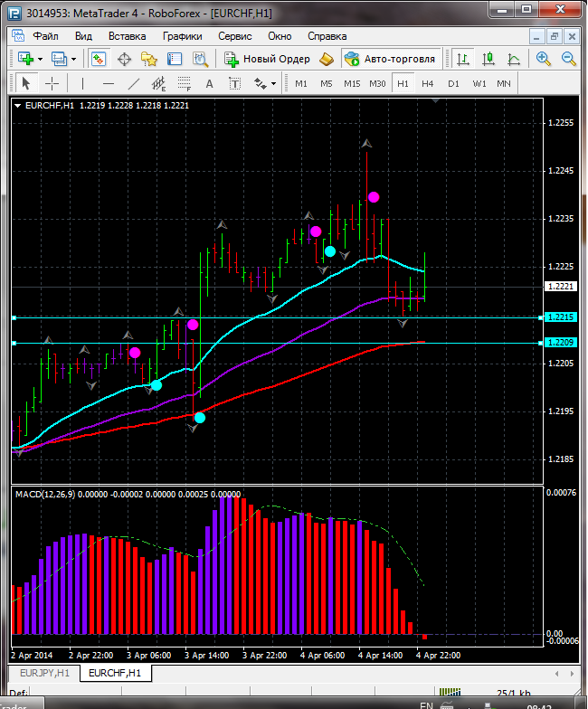Switch to the EURJPY,H1 chart tab
This screenshot has width=588, height=709.
[x=44, y=674]
